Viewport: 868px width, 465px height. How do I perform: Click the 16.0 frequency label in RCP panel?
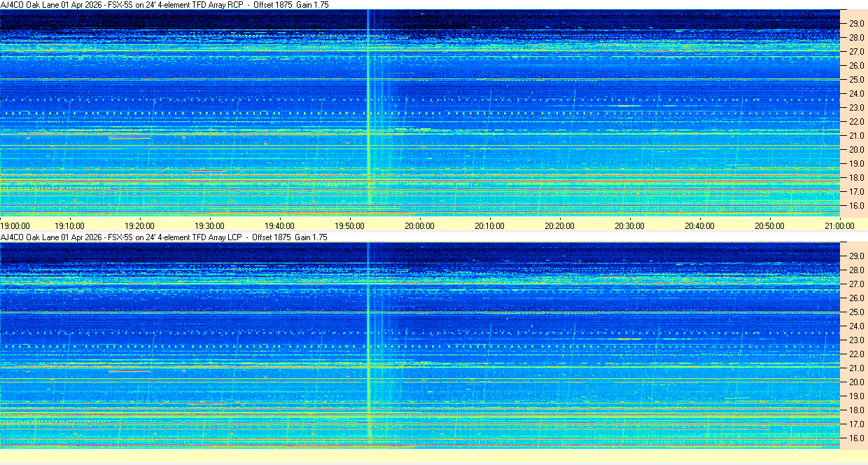pos(856,206)
